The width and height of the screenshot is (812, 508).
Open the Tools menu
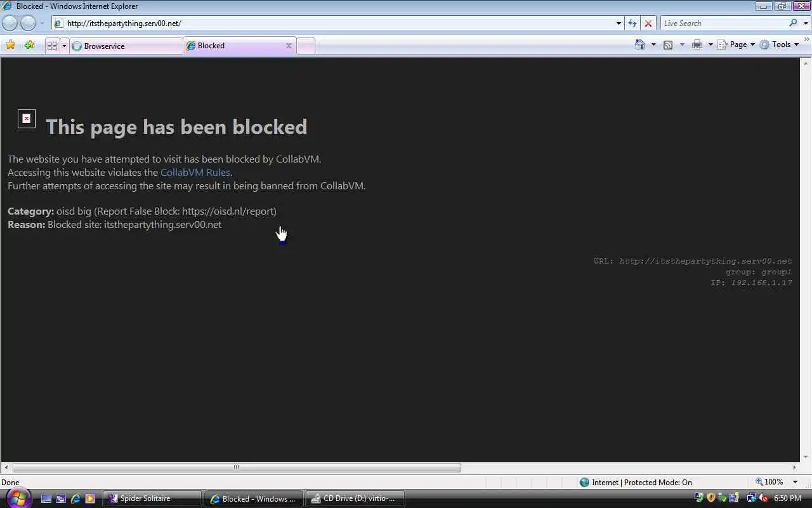click(779, 44)
